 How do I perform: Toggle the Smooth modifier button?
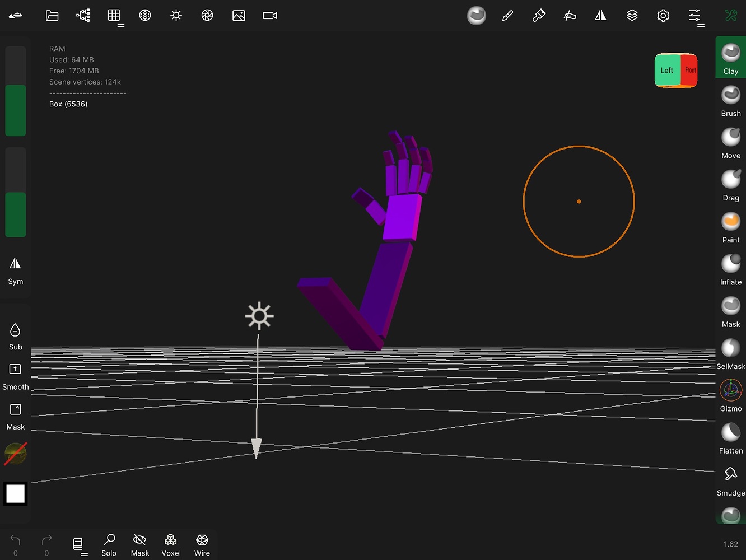[x=16, y=377]
